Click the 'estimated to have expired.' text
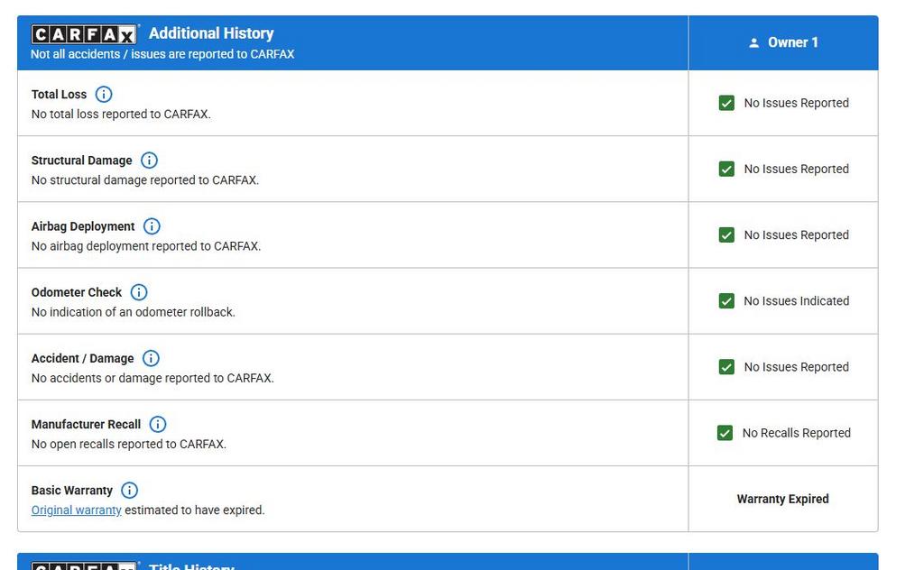924x570 pixels. [195, 510]
